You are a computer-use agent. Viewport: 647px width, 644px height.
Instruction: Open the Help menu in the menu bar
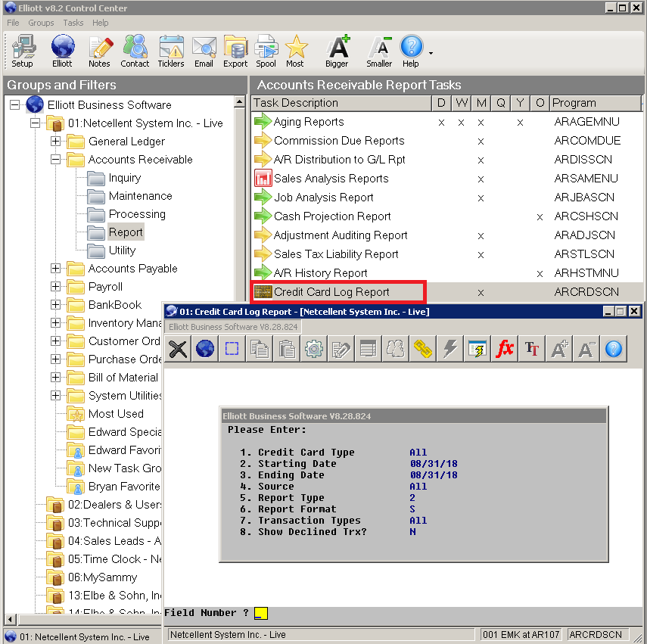click(101, 23)
